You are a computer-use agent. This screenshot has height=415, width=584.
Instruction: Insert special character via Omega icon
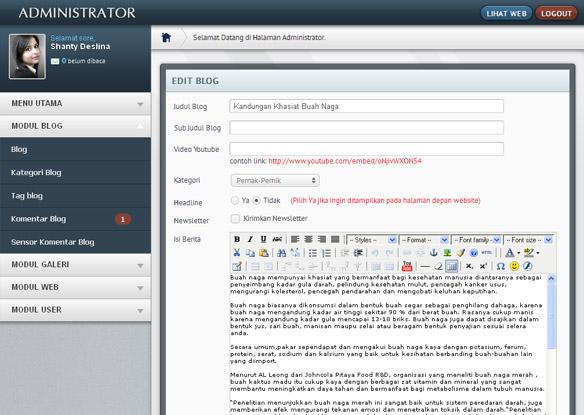(501, 266)
